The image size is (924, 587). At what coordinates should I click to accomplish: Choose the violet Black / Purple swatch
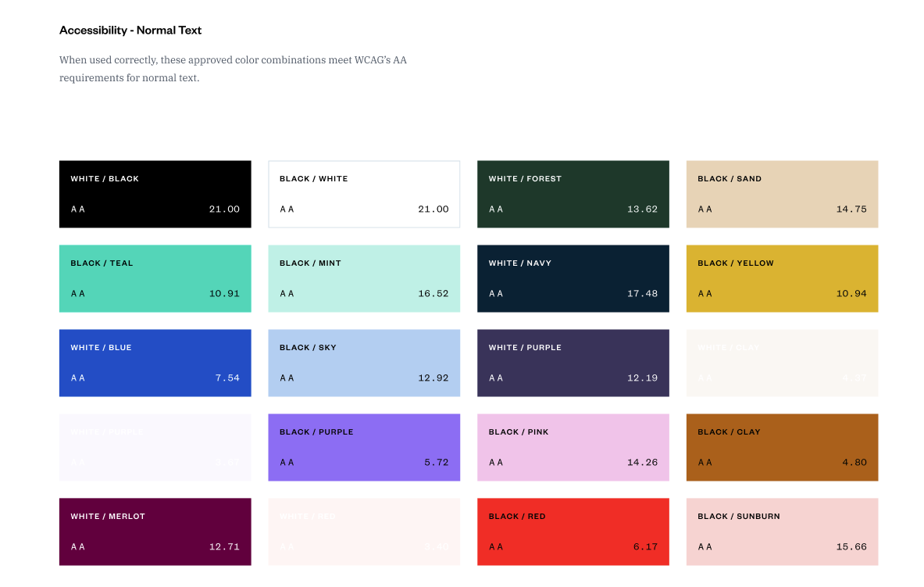tap(364, 447)
